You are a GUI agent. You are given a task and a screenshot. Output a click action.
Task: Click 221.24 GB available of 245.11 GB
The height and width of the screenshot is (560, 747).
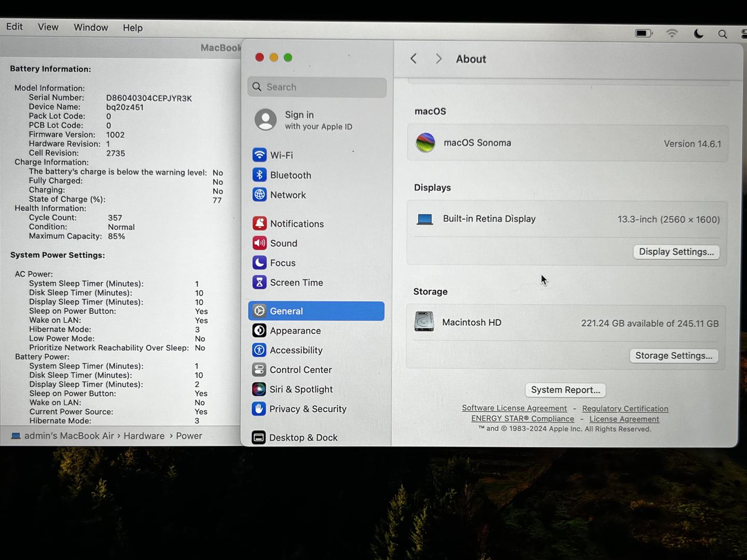[650, 324]
